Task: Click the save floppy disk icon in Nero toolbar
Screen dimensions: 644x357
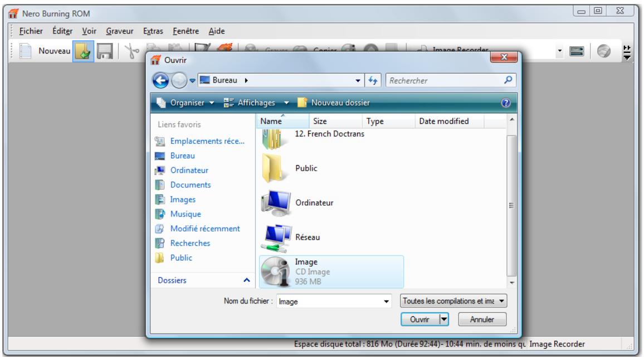Action: click(105, 51)
